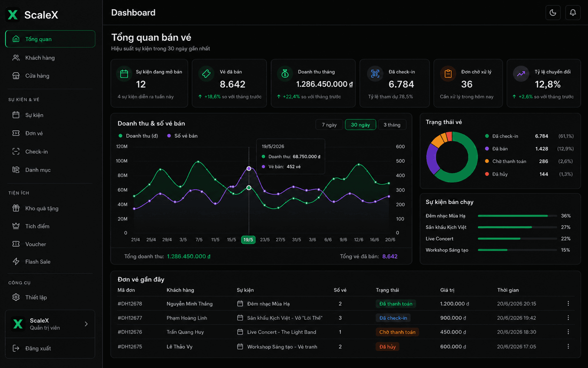588x368 pixels.
Task: Switch the chart range to 3 tháng
Action: click(392, 125)
